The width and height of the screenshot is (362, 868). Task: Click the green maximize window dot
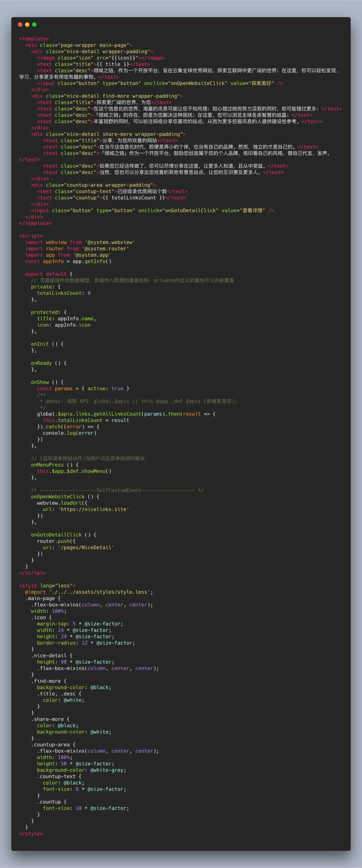[34, 25]
